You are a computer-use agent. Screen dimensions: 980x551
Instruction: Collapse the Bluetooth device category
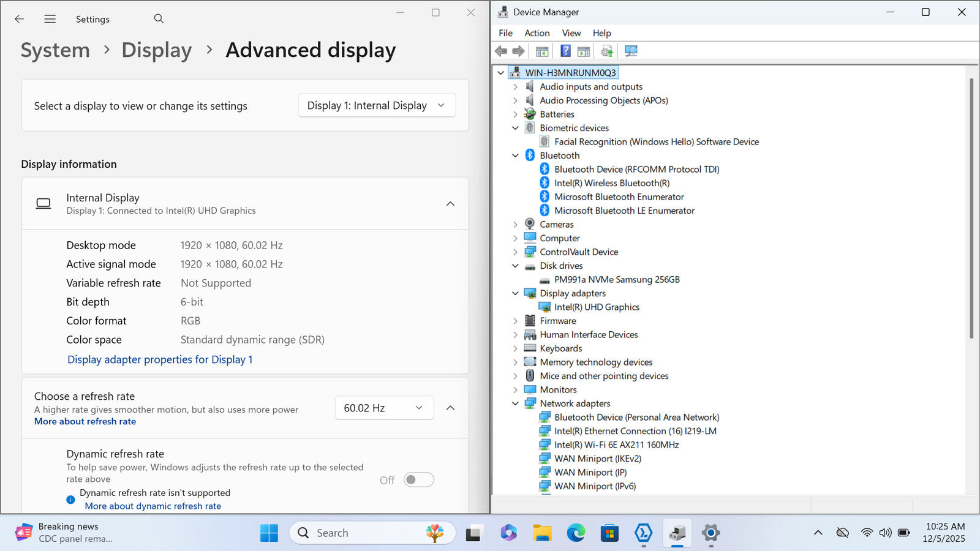515,156
